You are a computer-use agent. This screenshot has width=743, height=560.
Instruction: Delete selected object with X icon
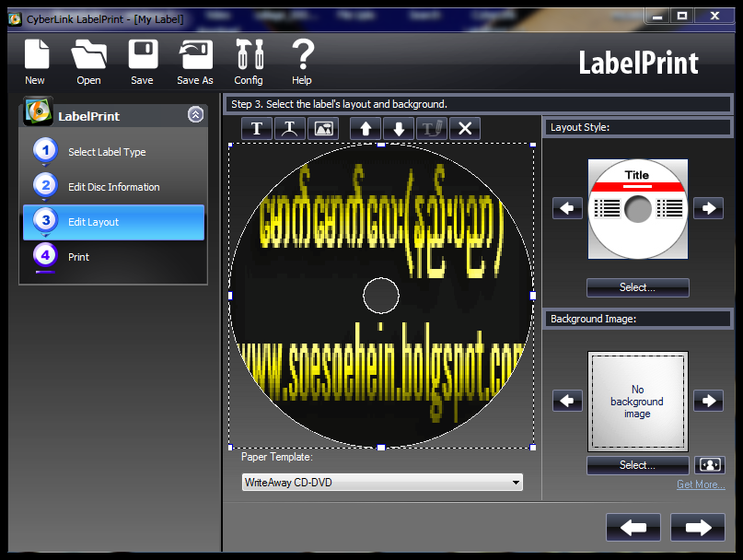click(x=465, y=129)
